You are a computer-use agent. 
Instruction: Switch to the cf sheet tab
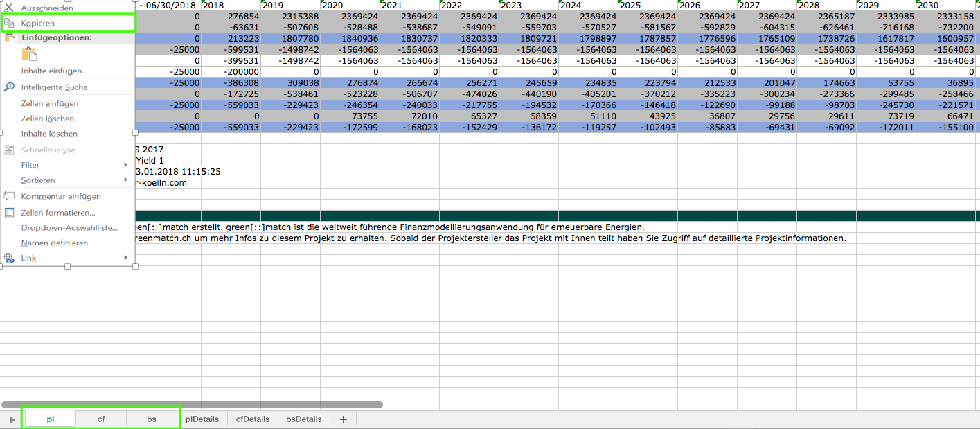point(101,419)
